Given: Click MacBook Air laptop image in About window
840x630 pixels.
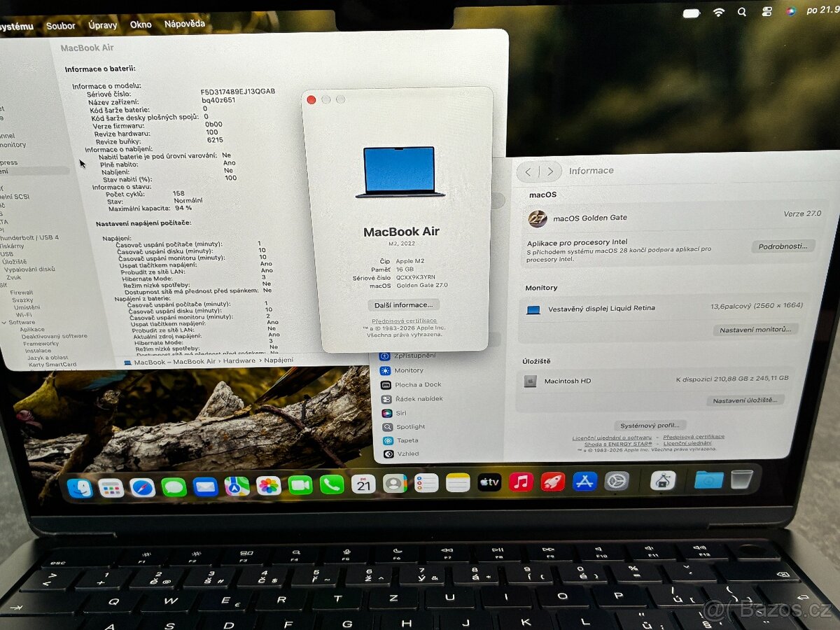Looking at the screenshot, I should coord(400,172).
